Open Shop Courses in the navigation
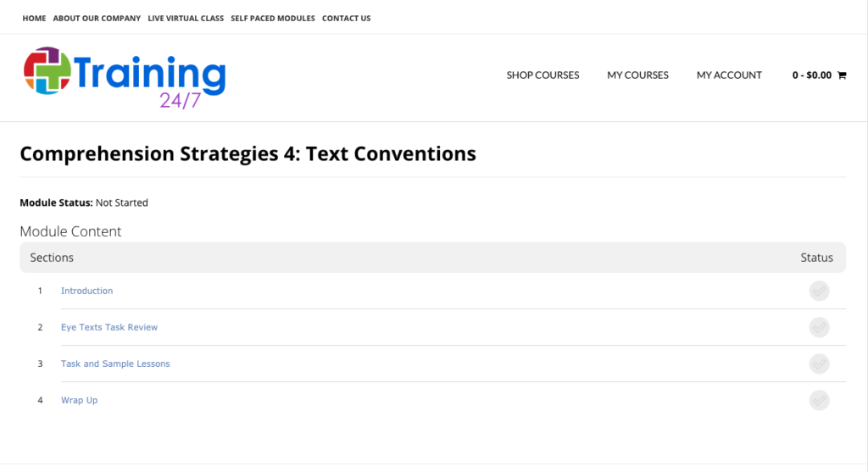 point(542,75)
